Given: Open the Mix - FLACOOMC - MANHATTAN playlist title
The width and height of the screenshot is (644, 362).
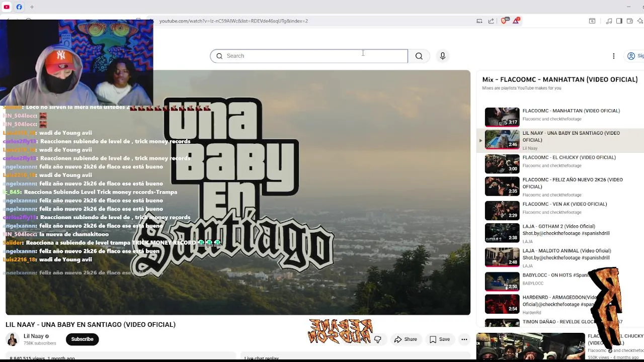Looking at the screenshot, I should [560, 79].
